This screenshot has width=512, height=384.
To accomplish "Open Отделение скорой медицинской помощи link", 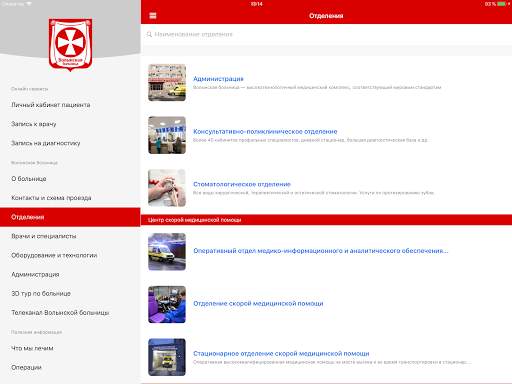I will 258,303.
